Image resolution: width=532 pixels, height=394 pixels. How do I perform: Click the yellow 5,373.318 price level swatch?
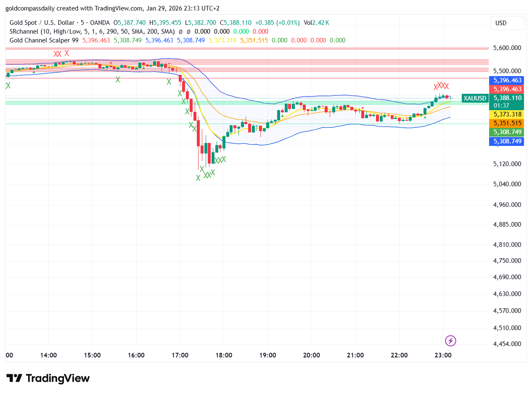pos(507,114)
